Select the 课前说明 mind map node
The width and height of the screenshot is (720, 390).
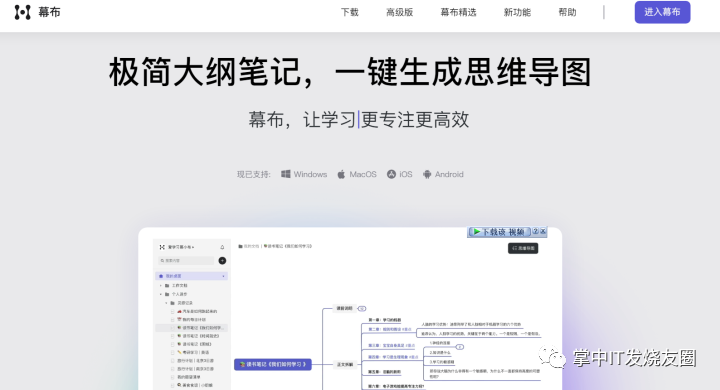pos(344,308)
